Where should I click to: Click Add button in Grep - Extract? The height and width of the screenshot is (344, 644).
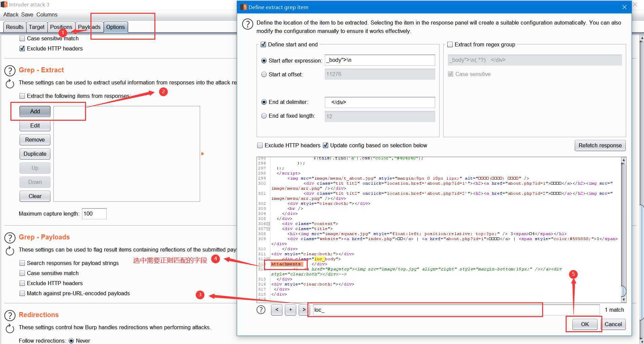click(x=35, y=111)
